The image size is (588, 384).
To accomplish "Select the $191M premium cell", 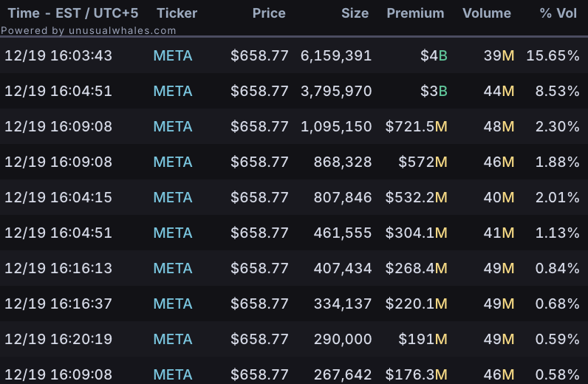I will click(423, 339).
